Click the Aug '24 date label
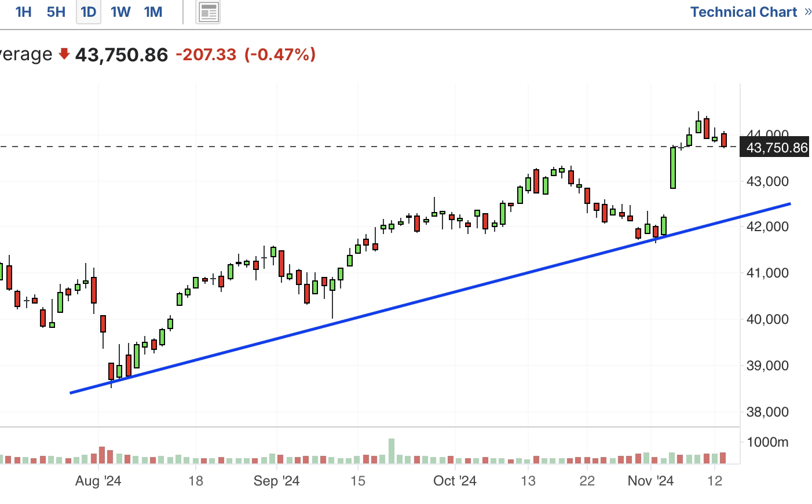This screenshot has width=812, height=504. coord(98,481)
